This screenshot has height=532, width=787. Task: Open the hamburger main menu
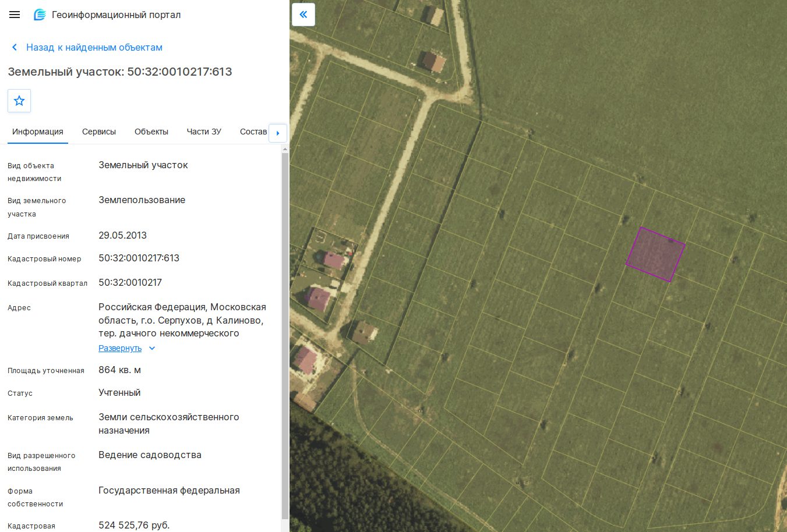click(15, 15)
